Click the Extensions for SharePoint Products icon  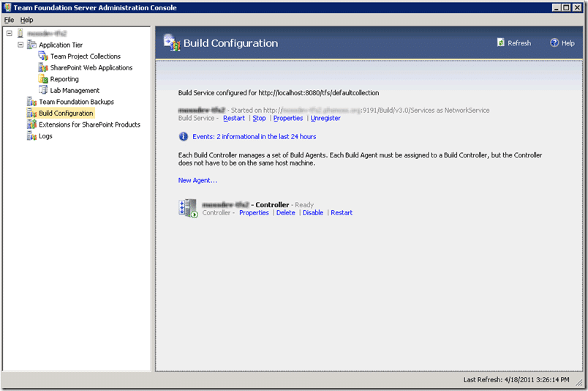point(32,124)
